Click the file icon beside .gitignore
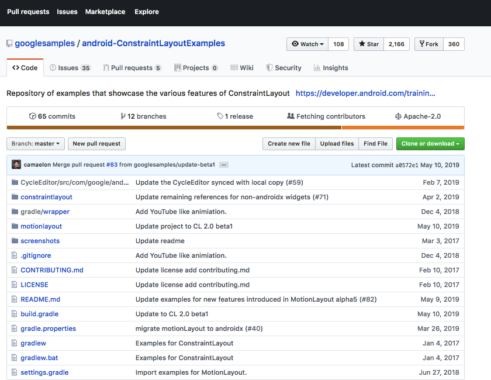This screenshot has height=380, width=491. (14, 255)
